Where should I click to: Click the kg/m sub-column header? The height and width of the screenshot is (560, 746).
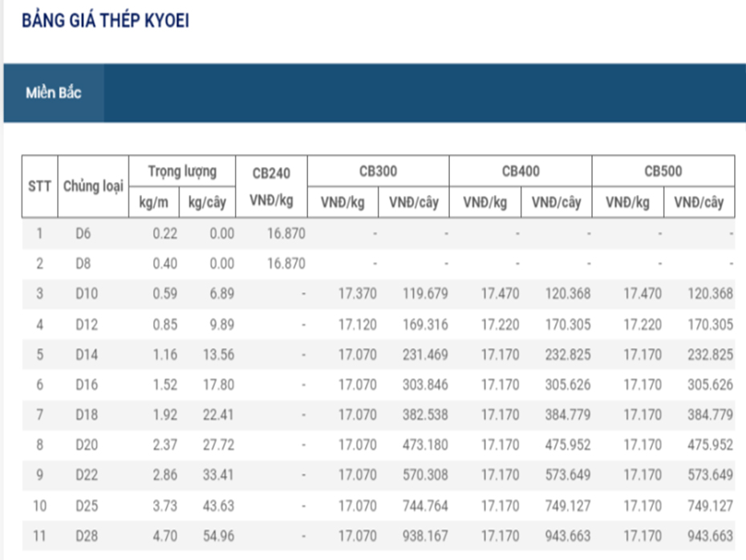coord(155,202)
